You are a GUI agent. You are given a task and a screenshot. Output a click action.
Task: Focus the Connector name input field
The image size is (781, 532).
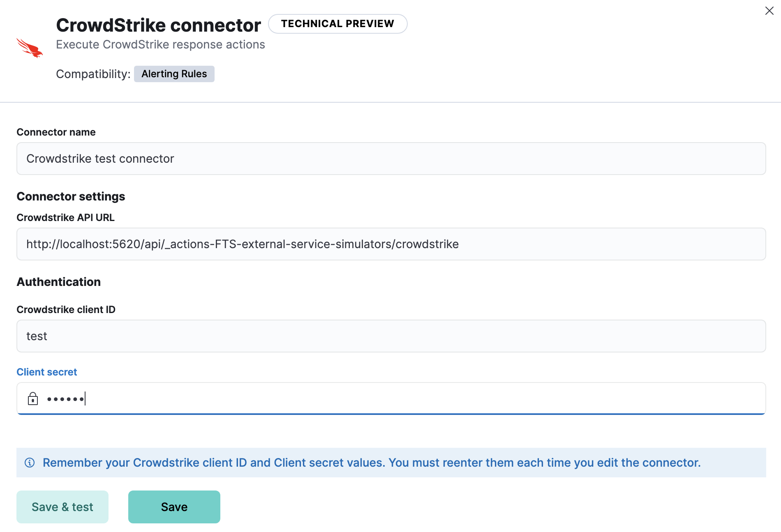(x=390, y=159)
